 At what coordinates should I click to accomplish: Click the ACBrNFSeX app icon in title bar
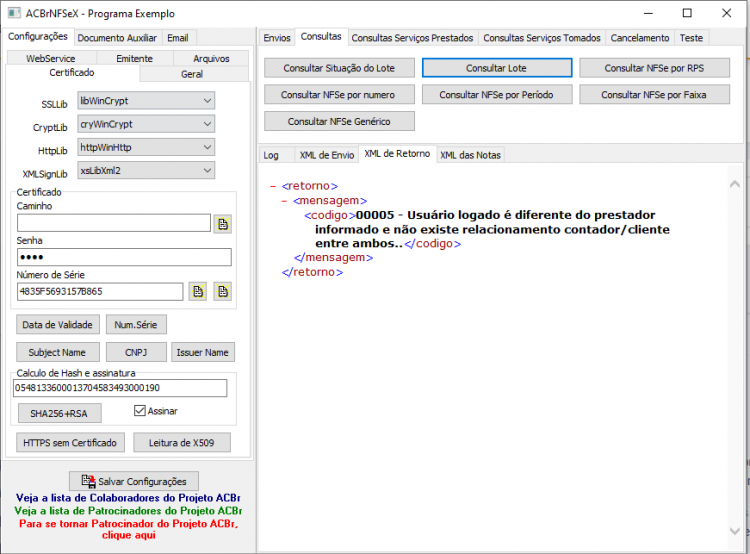(x=14, y=13)
